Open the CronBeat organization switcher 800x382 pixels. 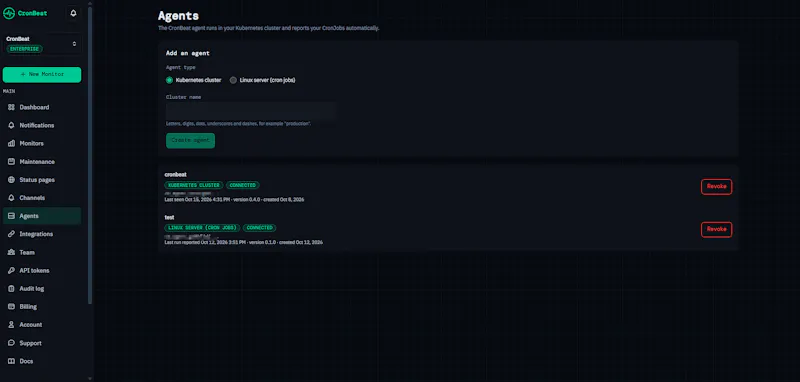point(42,44)
